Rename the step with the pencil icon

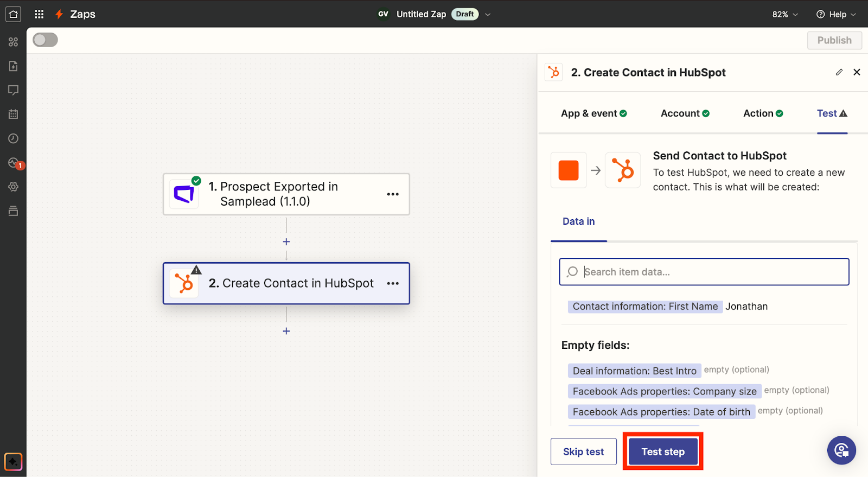tap(839, 72)
